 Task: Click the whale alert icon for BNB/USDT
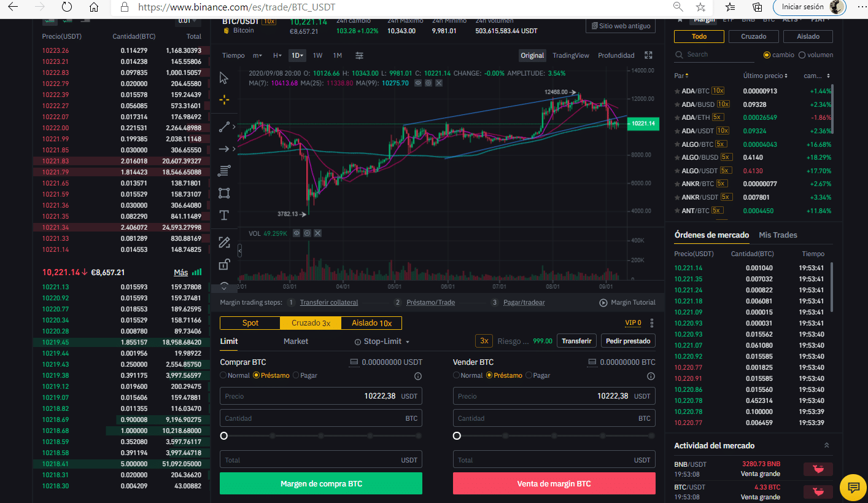(x=818, y=470)
